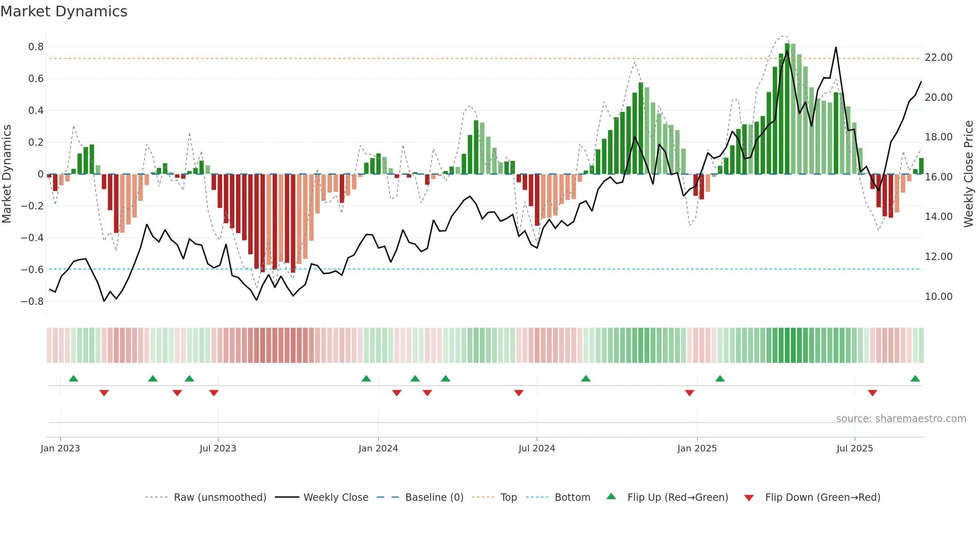Toggle the Raw (unsmoothed) legend entry
The height and width of the screenshot is (551, 980).
(205, 497)
